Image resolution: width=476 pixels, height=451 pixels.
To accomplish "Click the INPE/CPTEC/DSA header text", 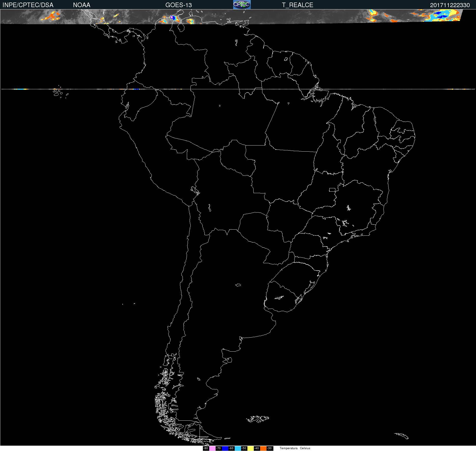I will coord(28,5).
